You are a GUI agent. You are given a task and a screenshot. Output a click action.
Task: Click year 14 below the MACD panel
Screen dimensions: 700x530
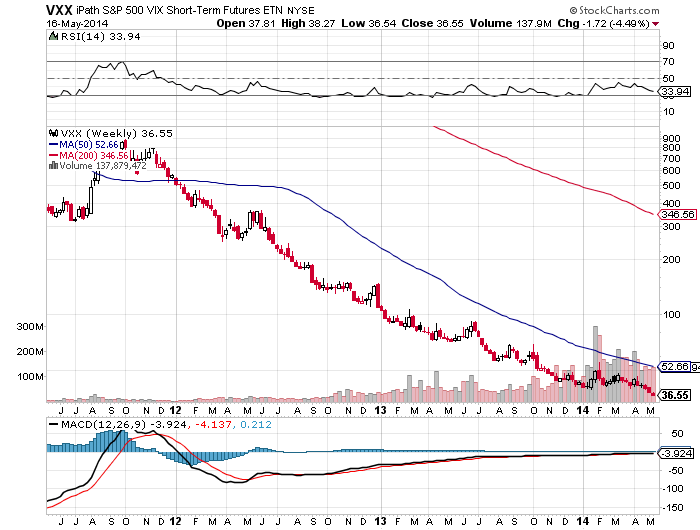point(583,521)
